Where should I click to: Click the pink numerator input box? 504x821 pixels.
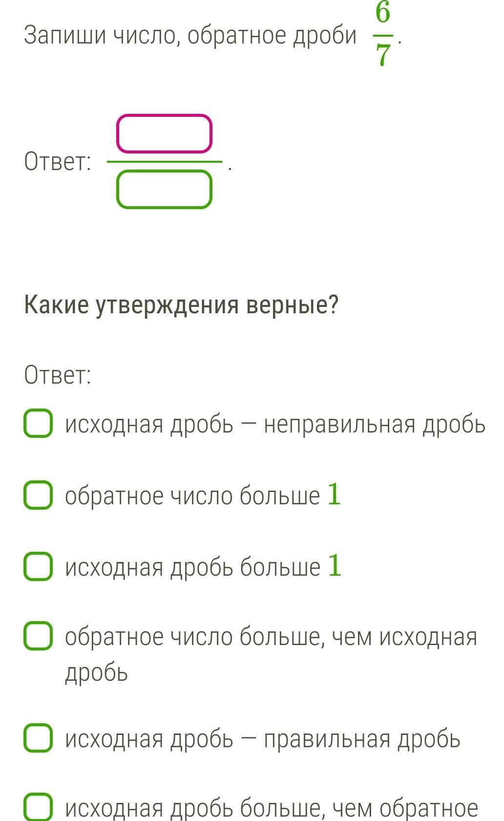click(164, 133)
